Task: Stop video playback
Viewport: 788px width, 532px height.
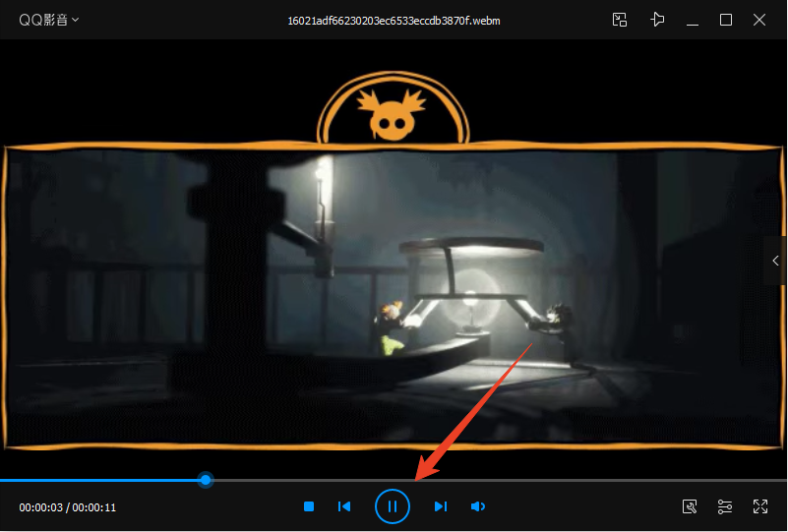Action: 309,506
